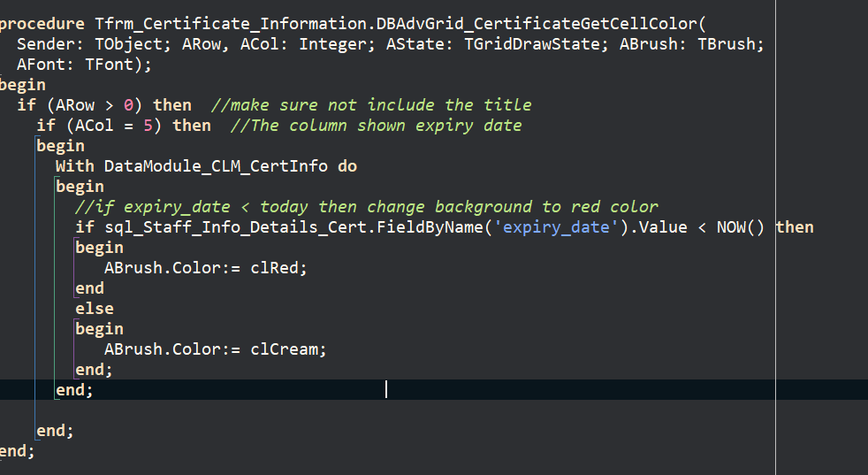Click the procedure name DBAdvGrid_CertificateGetCellColor
Viewport: 868px width, 475px height.
(537, 24)
